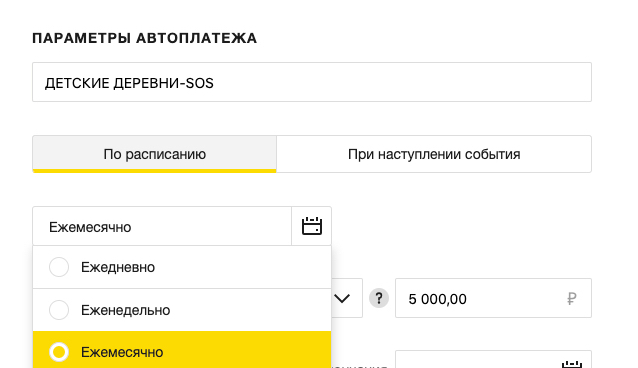Click the question mark help icon
The width and height of the screenshot is (638, 368).
coord(379,298)
